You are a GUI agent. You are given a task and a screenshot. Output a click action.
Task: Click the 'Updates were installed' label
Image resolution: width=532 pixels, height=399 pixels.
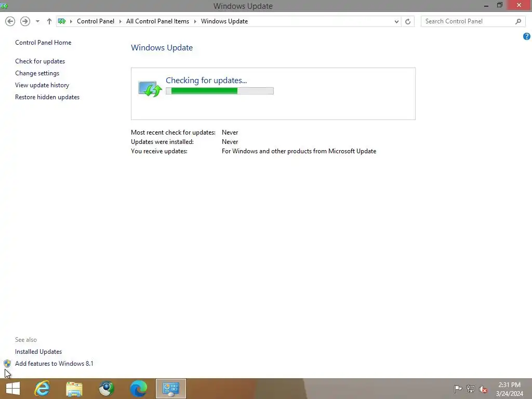tap(162, 142)
